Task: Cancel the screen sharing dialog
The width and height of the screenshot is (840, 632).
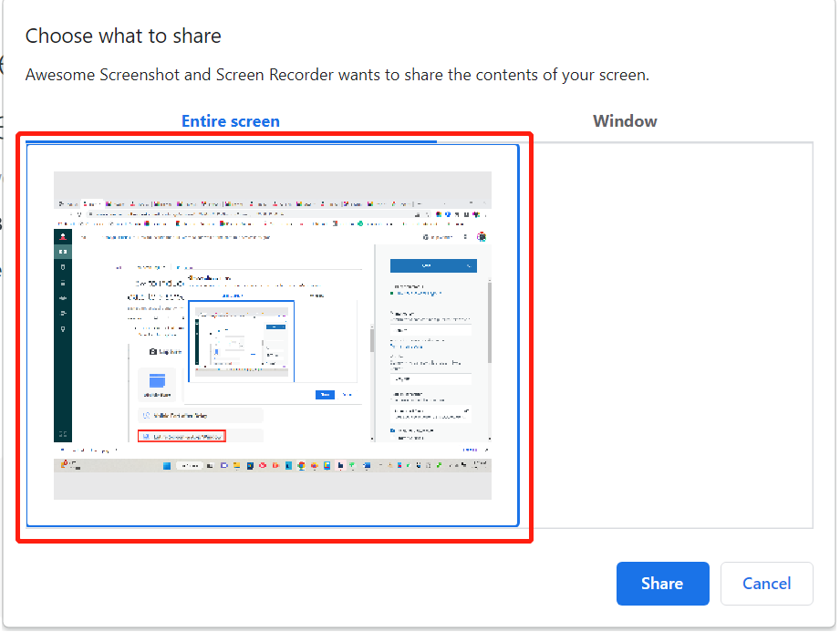Action: pos(766,584)
